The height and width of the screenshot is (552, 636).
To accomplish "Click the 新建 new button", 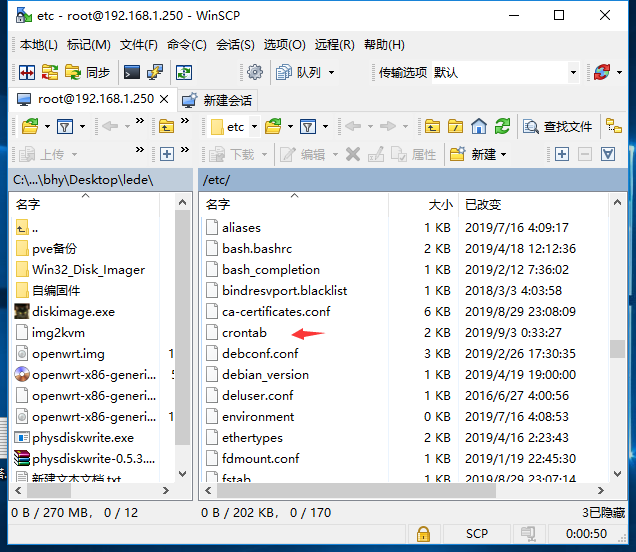I will (x=473, y=155).
